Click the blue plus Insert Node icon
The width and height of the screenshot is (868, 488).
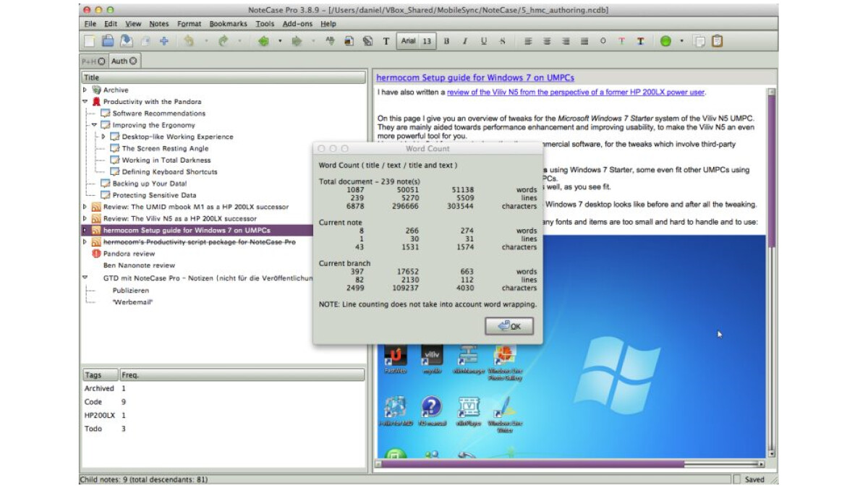[x=164, y=41]
